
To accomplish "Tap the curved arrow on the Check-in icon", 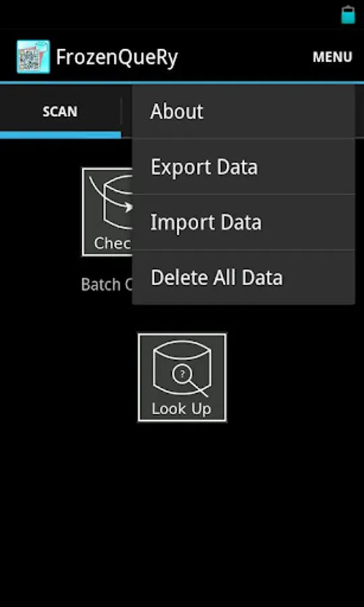I will (111, 195).
